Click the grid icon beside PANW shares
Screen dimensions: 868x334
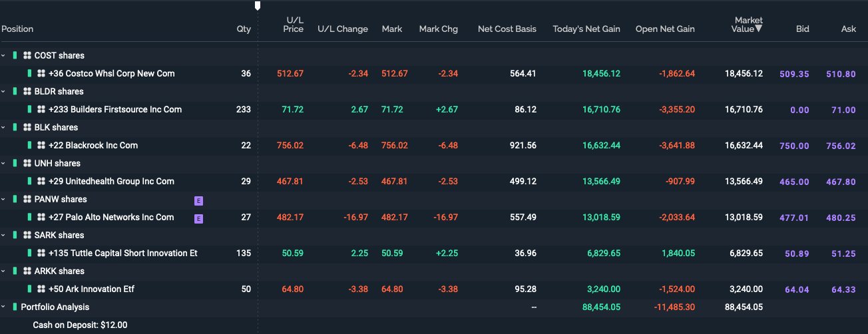coord(27,199)
